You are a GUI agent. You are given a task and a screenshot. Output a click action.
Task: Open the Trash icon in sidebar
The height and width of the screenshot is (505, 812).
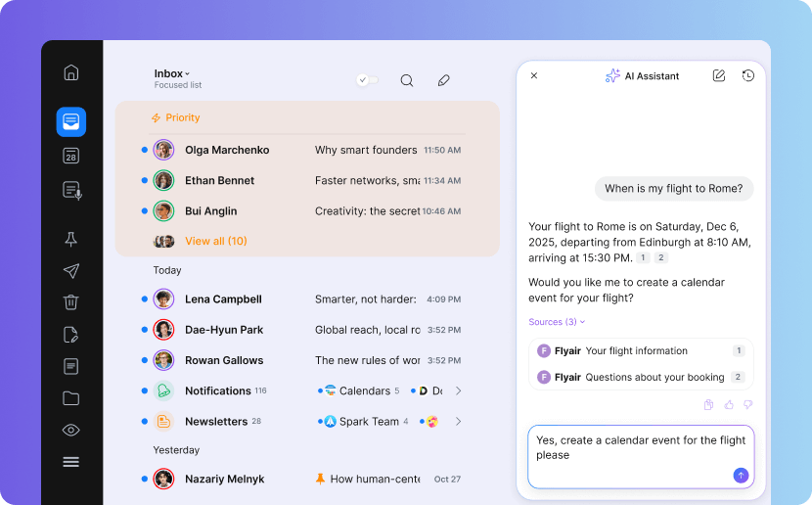point(70,302)
